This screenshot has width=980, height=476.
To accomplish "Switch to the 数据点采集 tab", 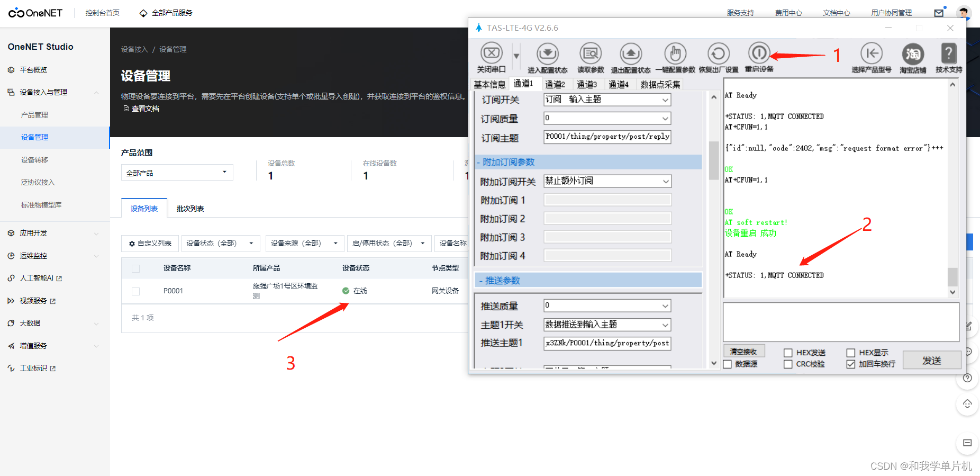I will coord(660,84).
